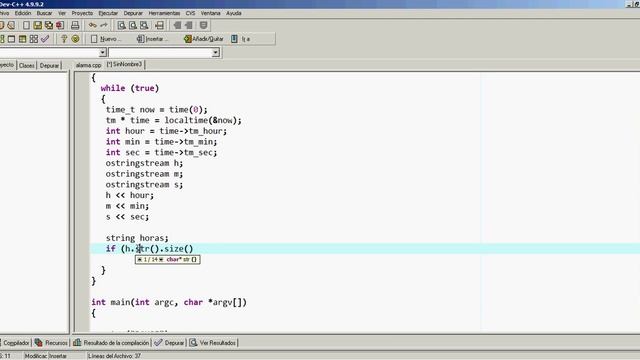The image size is (640, 360).
Task: Click the Undo icon
Action: [x=93, y=25]
